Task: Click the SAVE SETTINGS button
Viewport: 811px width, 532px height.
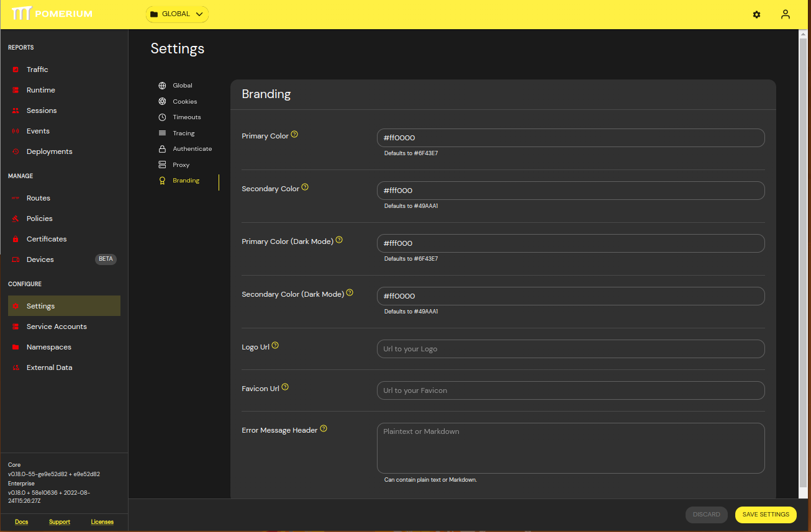Action: [766, 515]
